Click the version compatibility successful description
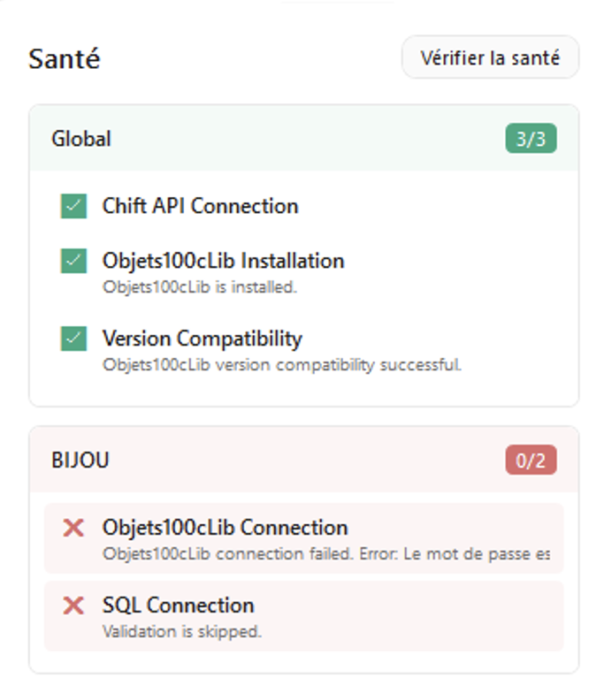The height and width of the screenshot is (700, 612). pos(282,365)
